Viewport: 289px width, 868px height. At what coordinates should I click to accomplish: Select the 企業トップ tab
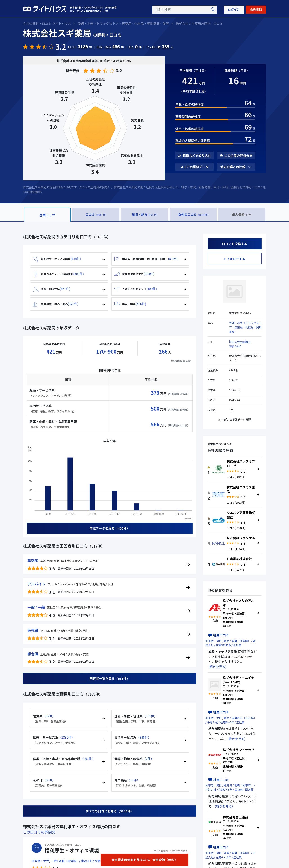coord(47,215)
